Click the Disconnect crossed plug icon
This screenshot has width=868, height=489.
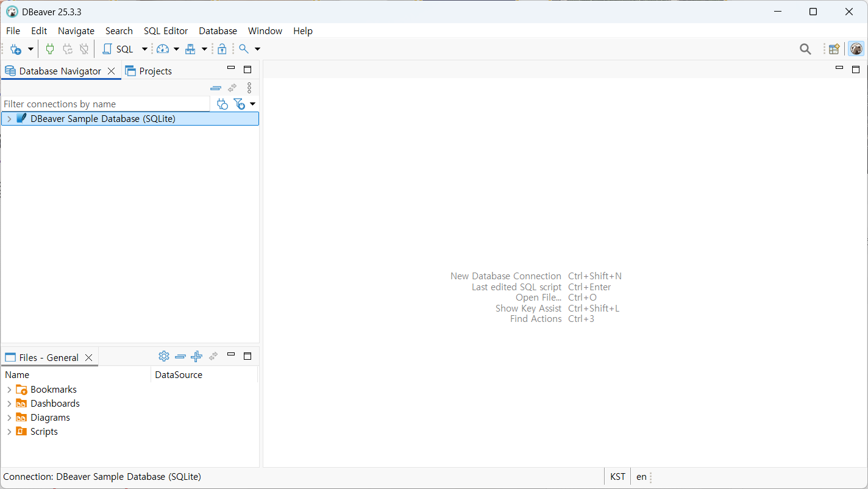(84, 49)
